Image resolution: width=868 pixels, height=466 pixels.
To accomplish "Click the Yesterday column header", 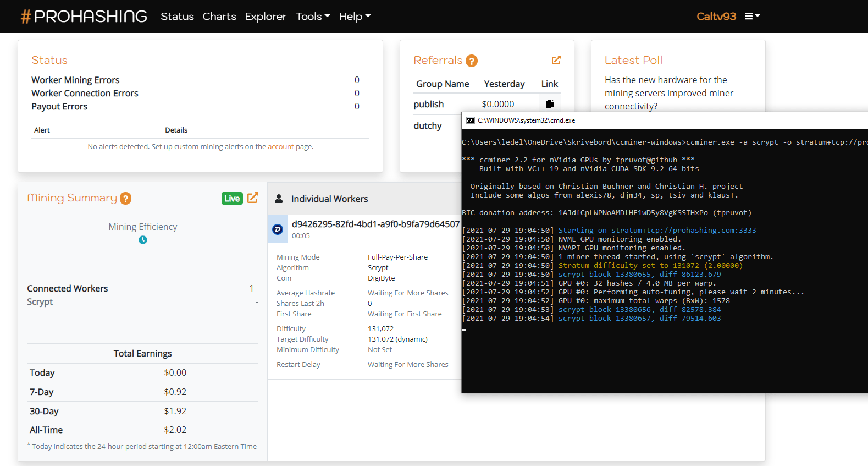I will pos(504,84).
